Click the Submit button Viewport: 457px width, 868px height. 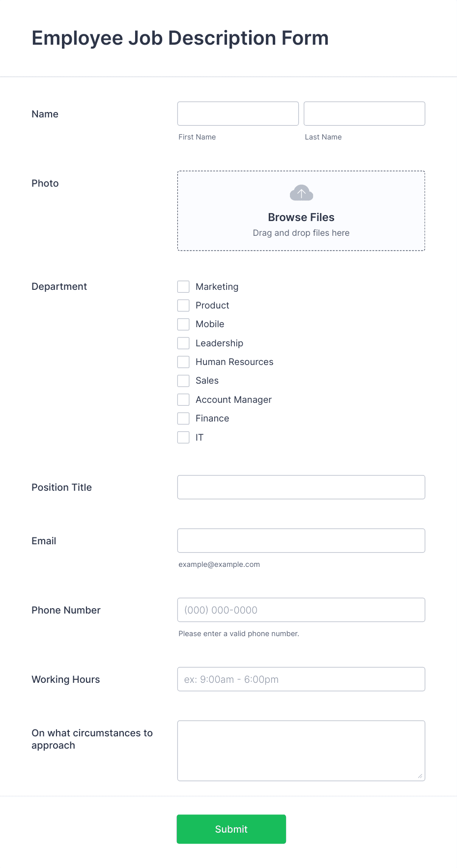point(231,829)
